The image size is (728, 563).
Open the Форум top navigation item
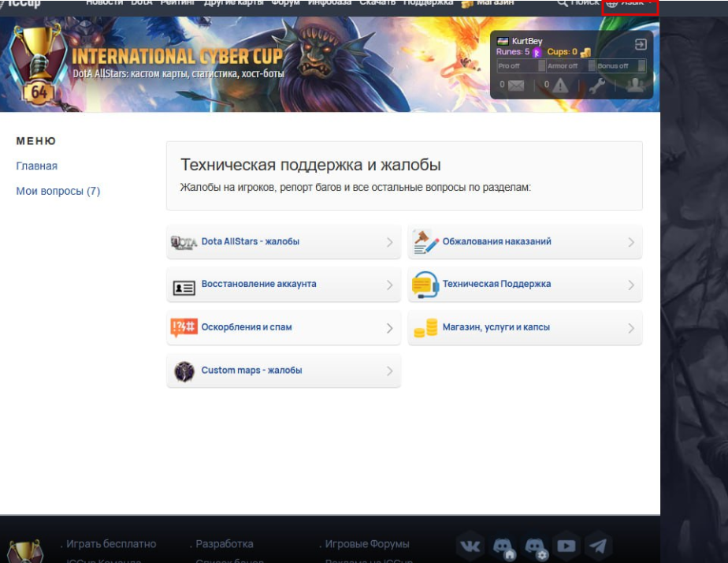[285, 3]
